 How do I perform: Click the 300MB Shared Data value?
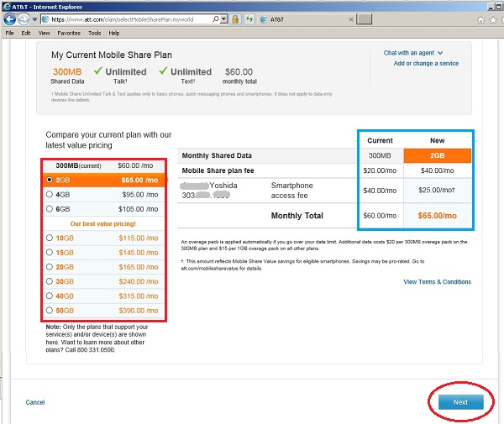67,71
